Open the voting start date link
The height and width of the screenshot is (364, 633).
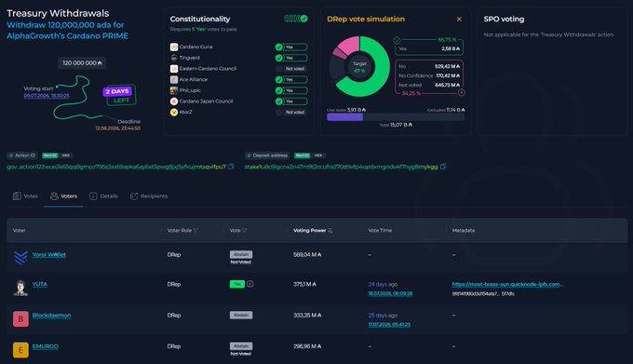click(47, 96)
